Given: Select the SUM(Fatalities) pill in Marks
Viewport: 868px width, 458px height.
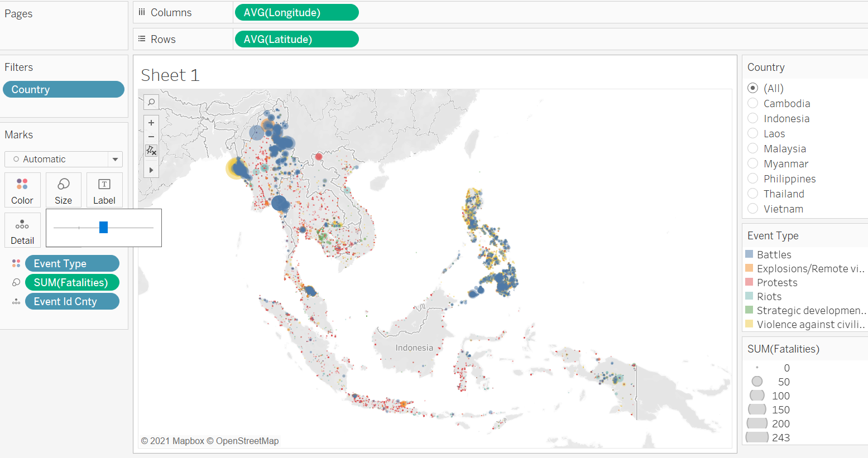Looking at the screenshot, I should click(72, 282).
